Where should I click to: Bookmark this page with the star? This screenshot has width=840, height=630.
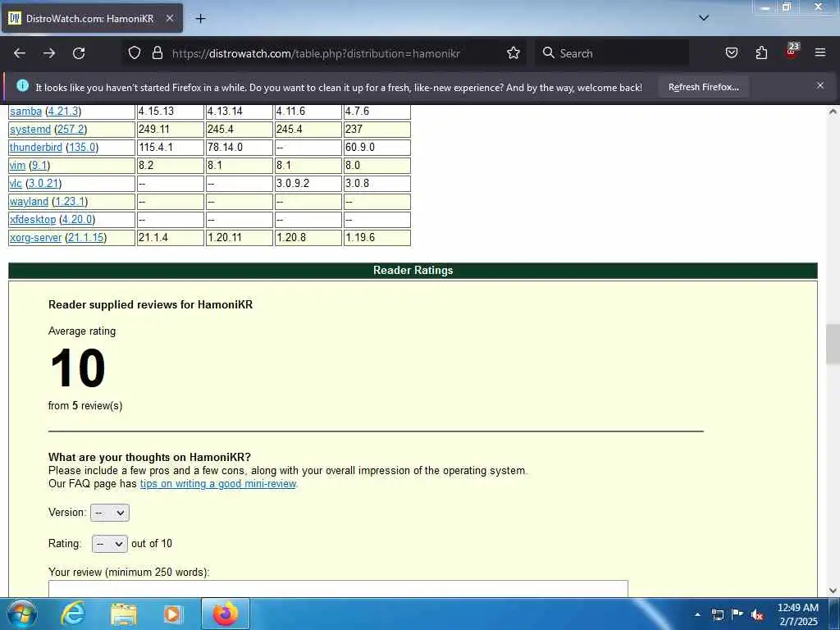pyautogui.click(x=514, y=53)
